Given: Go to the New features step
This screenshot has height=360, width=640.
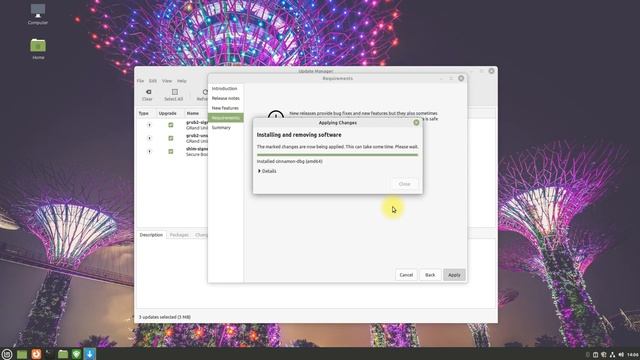Looking at the screenshot, I should tap(225, 108).
